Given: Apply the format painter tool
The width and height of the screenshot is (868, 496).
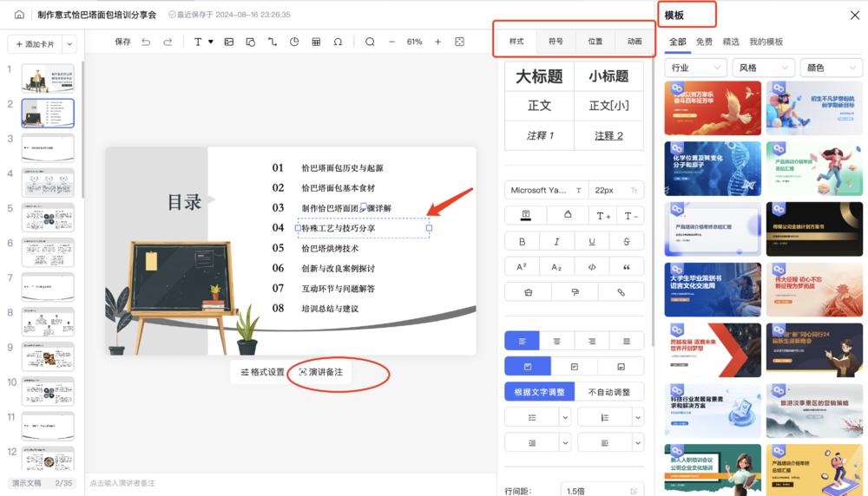Looking at the screenshot, I should (x=575, y=292).
